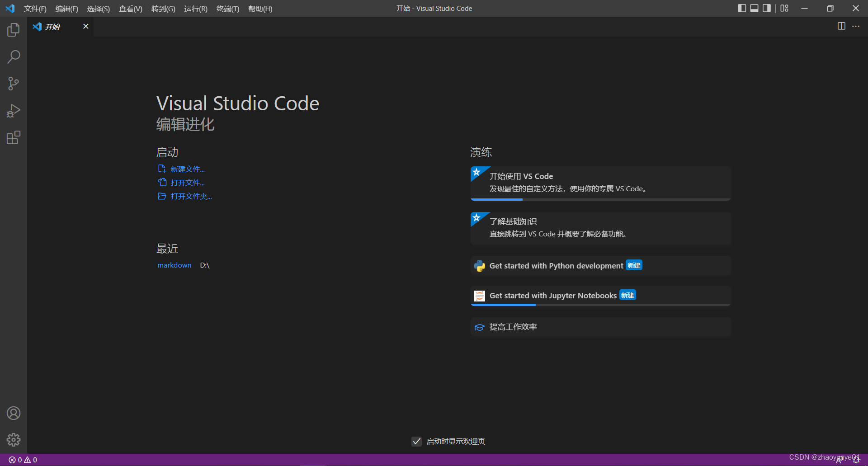This screenshot has height=466, width=868.
Task: Open the notifications bell in status bar
Action: (856, 460)
